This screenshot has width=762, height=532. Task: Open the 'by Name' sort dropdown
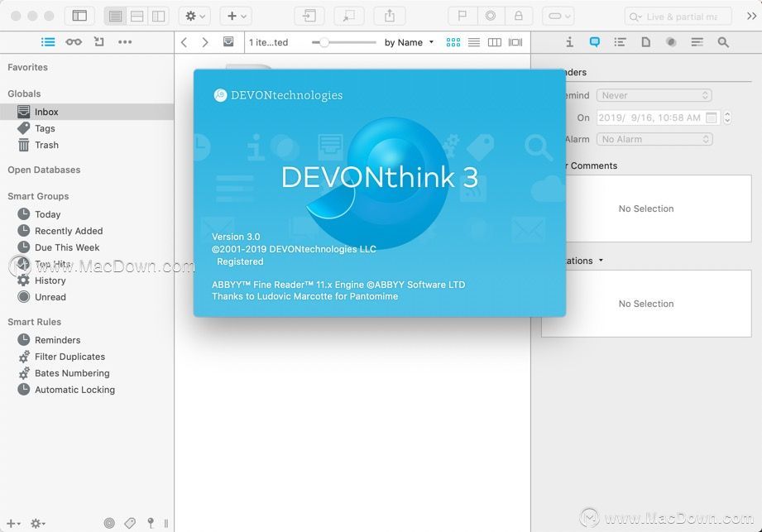coord(409,43)
